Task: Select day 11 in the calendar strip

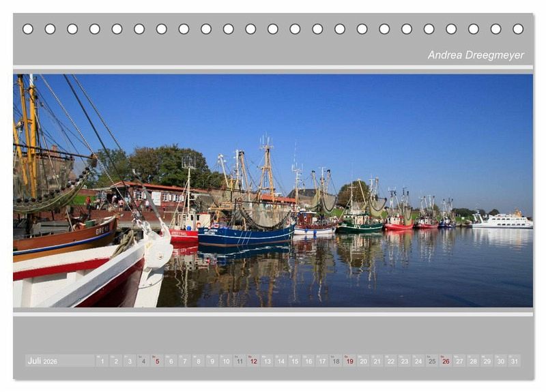Action: pyautogui.click(x=240, y=361)
